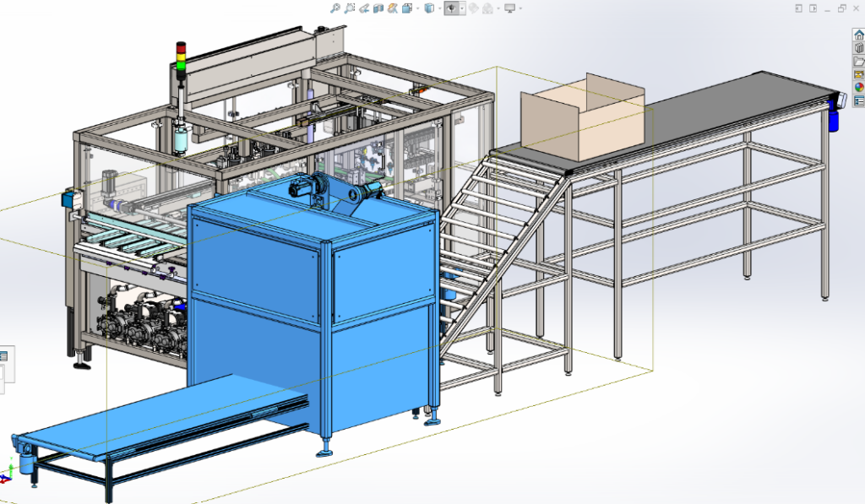Viewport: 865px width, 504px height.
Task: Expand the Hide/Show Items dropdown arrow
Action: tap(462, 8)
